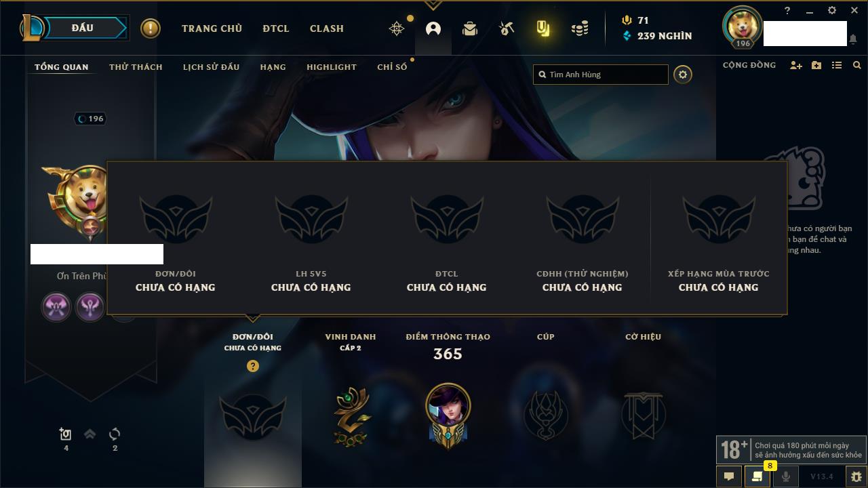Open the Collection bag icon
The image size is (868, 488).
pos(470,28)
